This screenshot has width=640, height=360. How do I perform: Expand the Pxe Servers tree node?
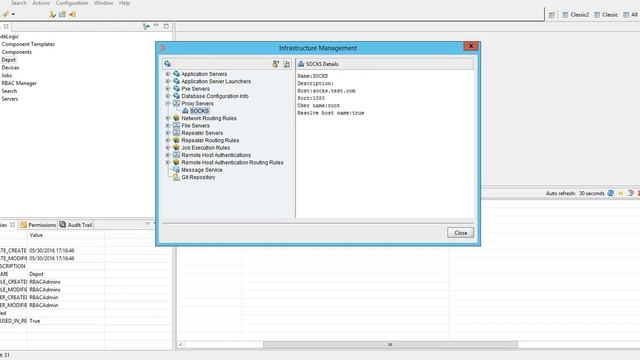tap(168, 89)
